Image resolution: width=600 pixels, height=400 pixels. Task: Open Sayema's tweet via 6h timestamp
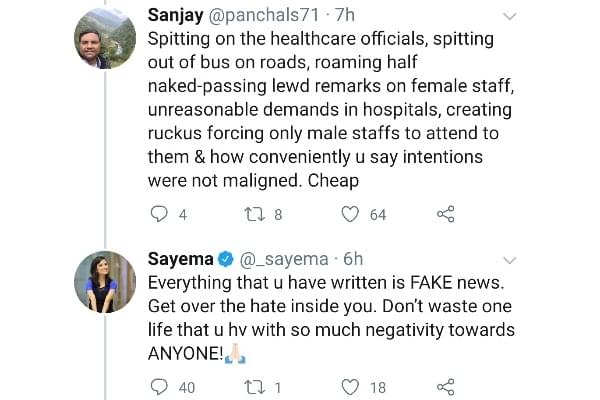354,259
